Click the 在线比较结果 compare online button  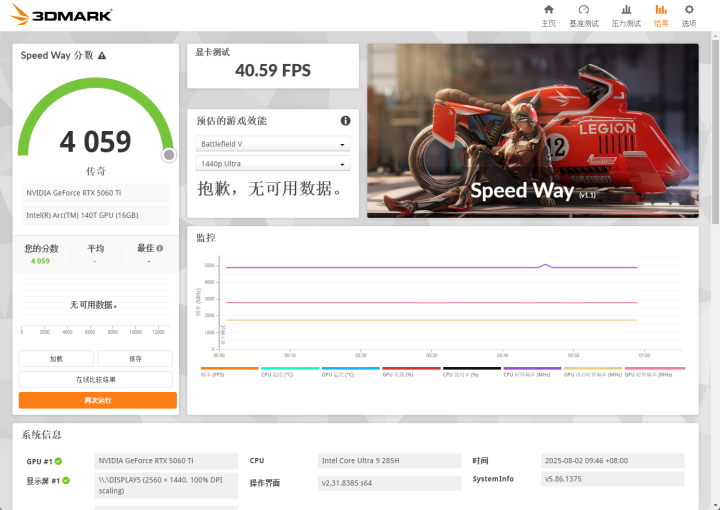click(x=96, y=380)
